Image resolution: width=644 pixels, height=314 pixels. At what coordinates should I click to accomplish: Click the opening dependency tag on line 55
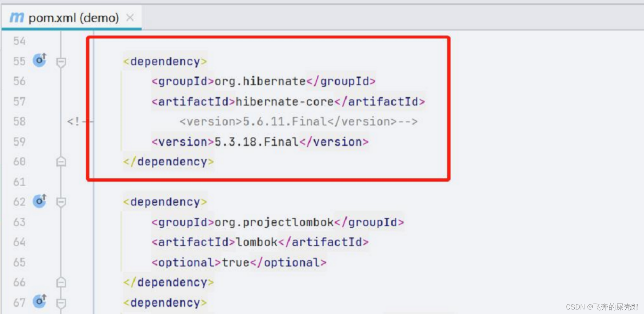[x=165, y=61]
